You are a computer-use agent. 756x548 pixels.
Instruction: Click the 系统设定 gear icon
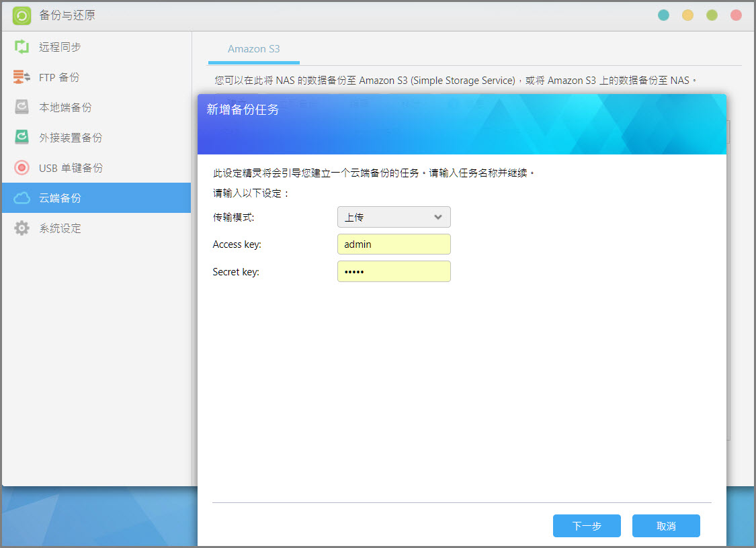click(22, 228)
